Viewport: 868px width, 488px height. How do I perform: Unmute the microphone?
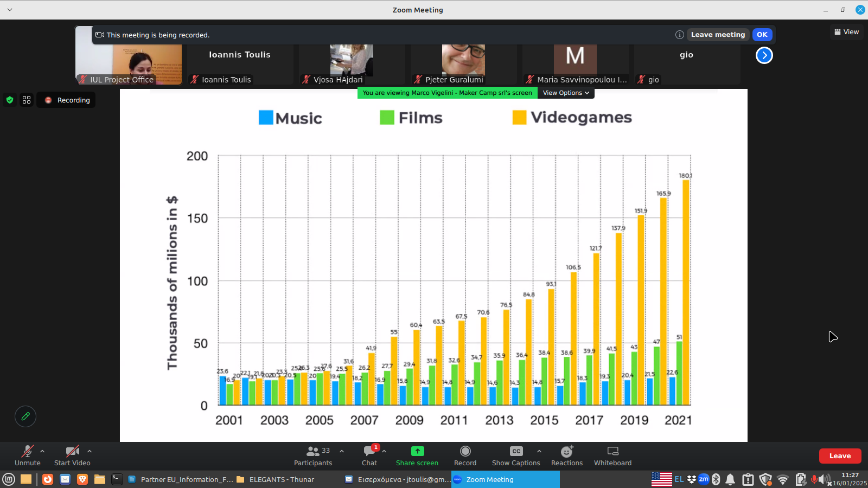(x=27, y=455)
